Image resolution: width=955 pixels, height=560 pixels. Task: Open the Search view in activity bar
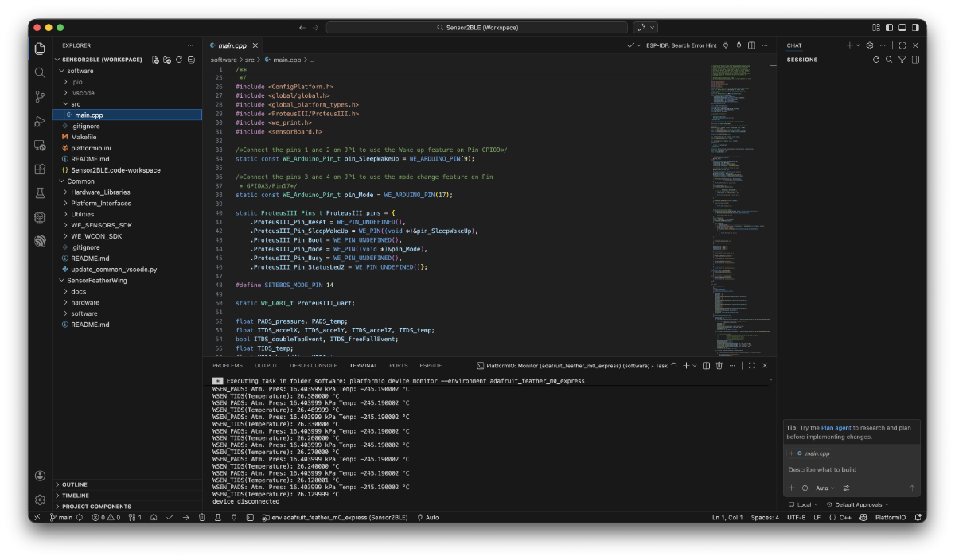(x=40, y=72)
